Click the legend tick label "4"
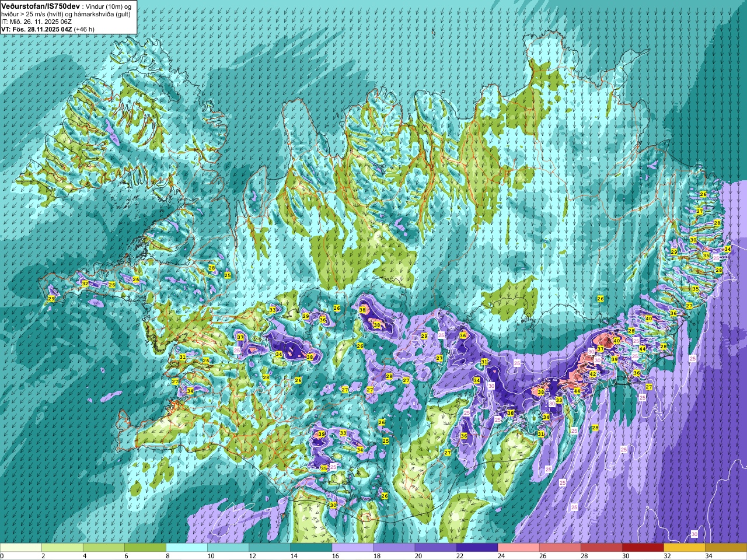This screenshot has width=747, height=560. pyautogui.click(x=85, y=556)
